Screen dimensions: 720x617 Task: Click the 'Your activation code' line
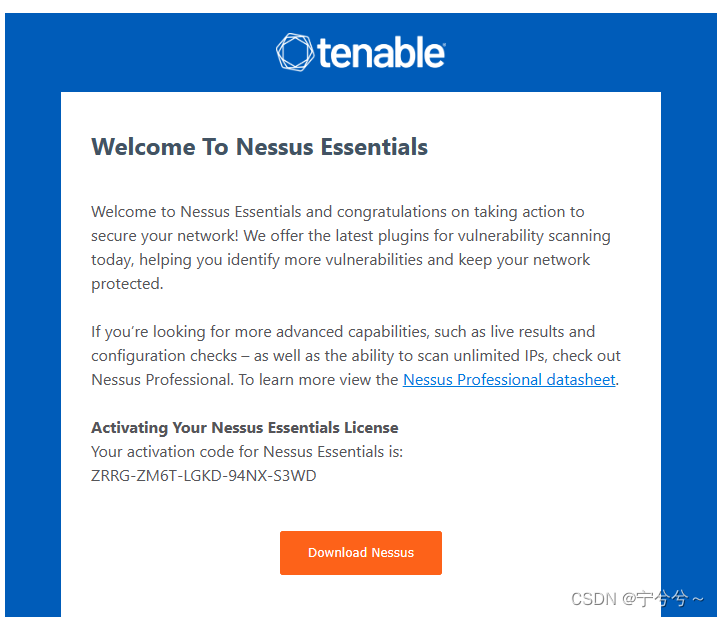[x=247, y=452]
